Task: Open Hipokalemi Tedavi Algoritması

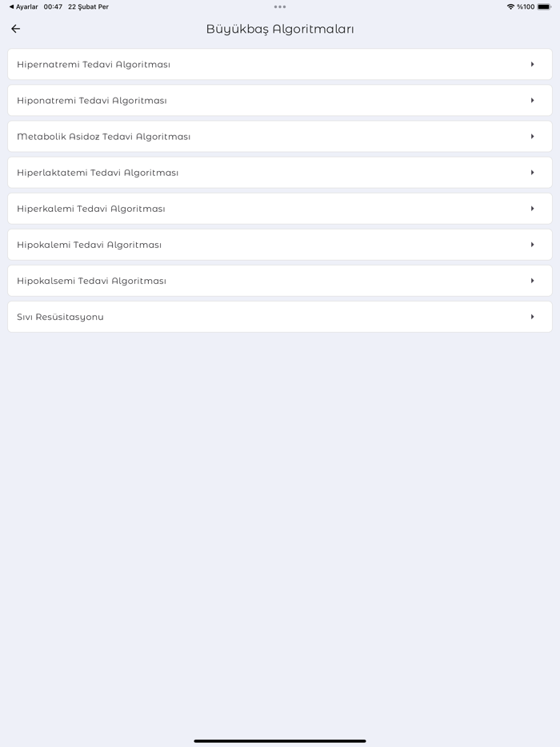Action: (280, 244)
